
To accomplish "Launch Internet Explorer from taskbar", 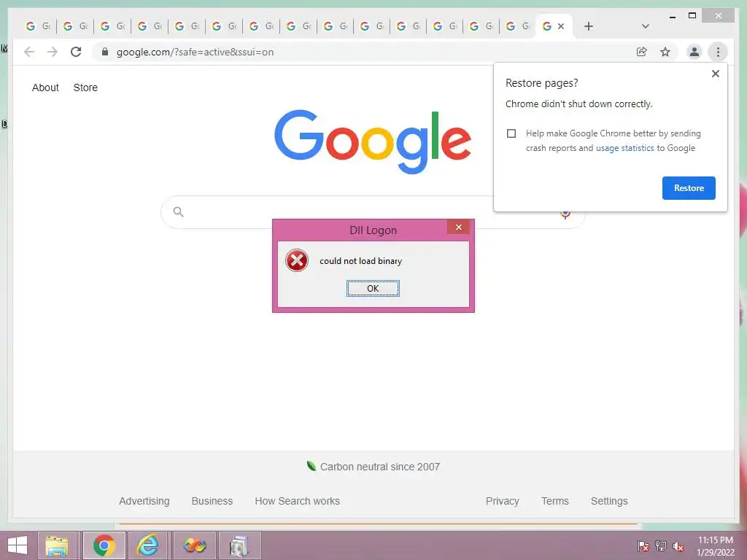I will tap(147, 545).
